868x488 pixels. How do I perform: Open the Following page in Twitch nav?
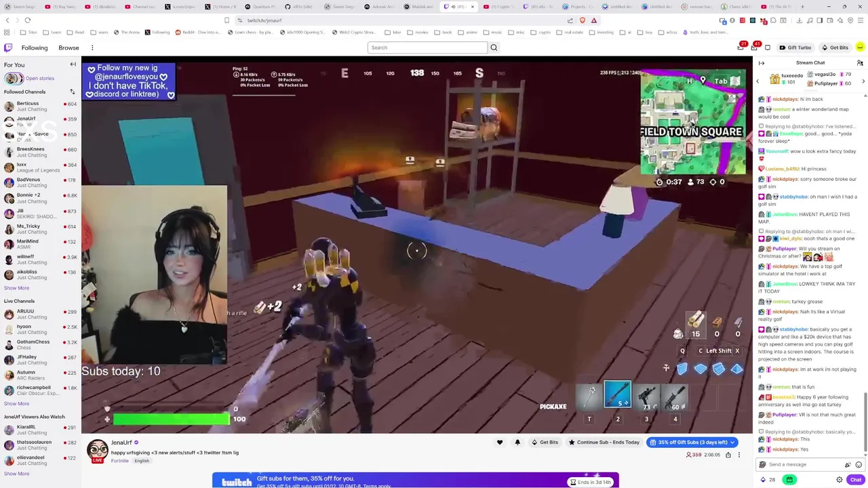coord(35,47)
